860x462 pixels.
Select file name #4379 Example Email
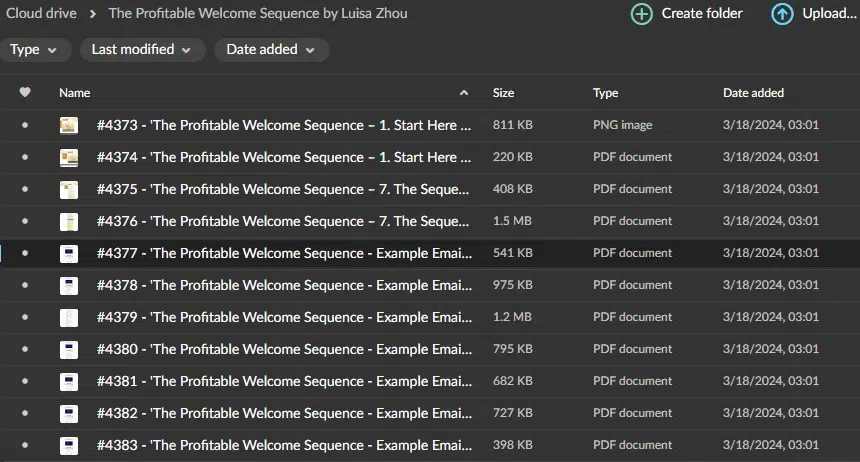284,317
